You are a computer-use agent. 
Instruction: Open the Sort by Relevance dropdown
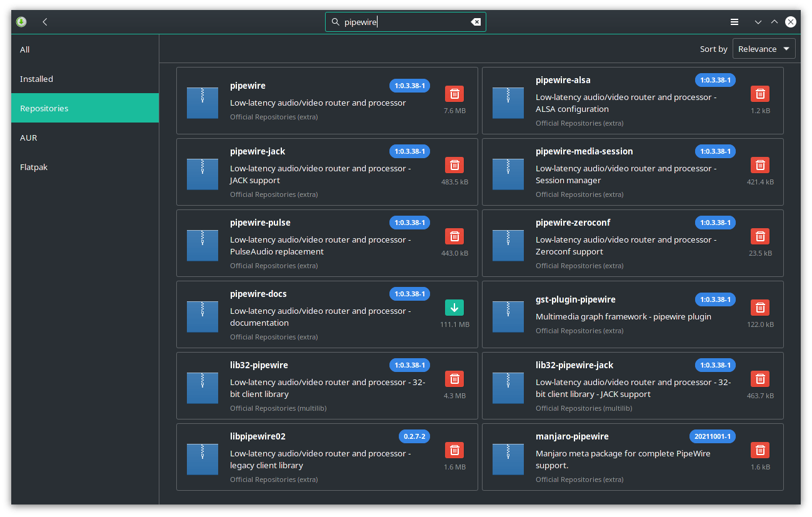[764, 49]
